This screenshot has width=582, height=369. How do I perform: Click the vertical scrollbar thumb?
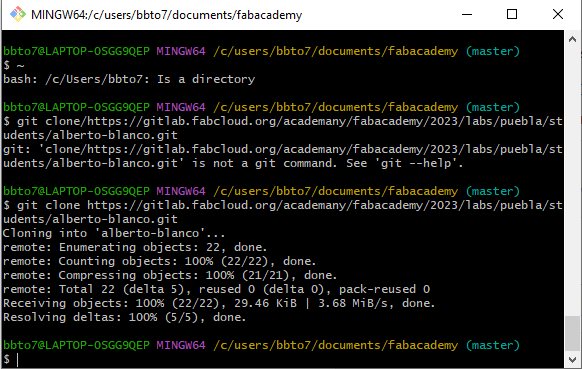point(572,333)
